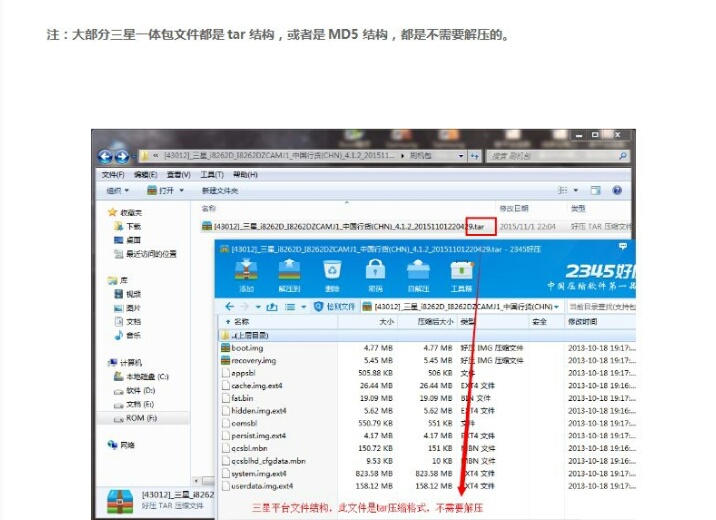Open the 工具(T) menu
This screenshot has width=716, height=520.
212,174
